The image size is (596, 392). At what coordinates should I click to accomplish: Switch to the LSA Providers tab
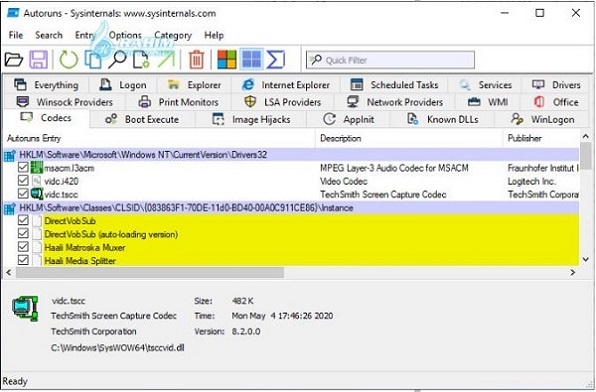point(282,102)
